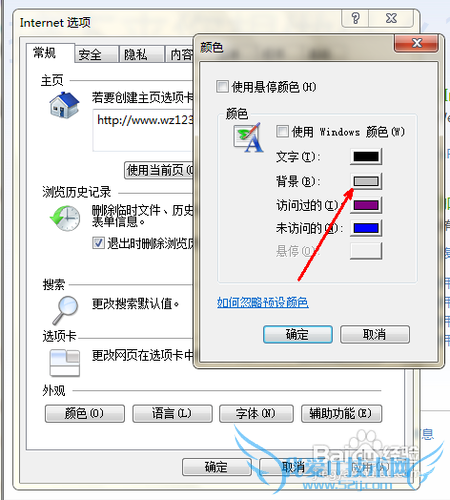Confirm with 确定 in the 颜色 dialog
This screenshot has width=450, height=500.
click(x=298, y=334)
